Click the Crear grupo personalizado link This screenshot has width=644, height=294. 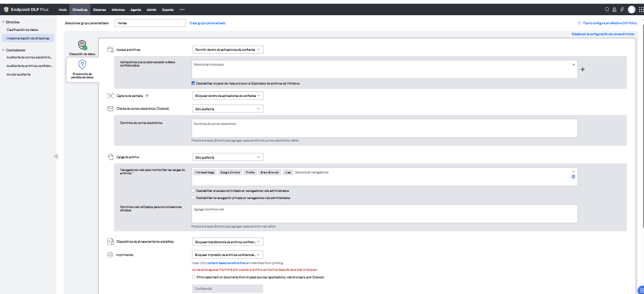pos(207,23)
